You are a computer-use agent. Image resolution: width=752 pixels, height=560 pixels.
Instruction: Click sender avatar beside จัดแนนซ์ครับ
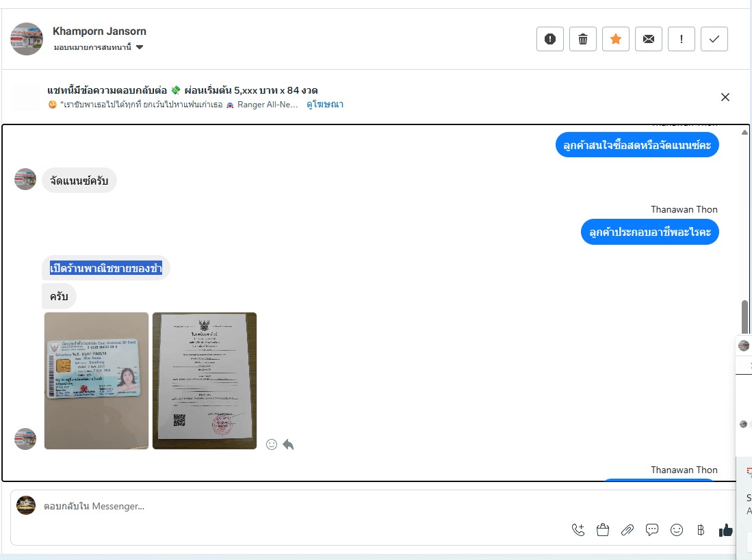pyautogui.click(x=25, y=179)
